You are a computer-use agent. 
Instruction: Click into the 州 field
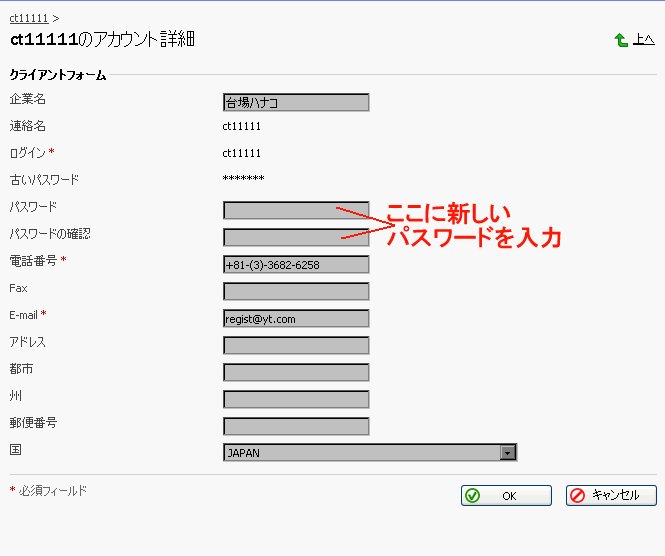[296, 399]
